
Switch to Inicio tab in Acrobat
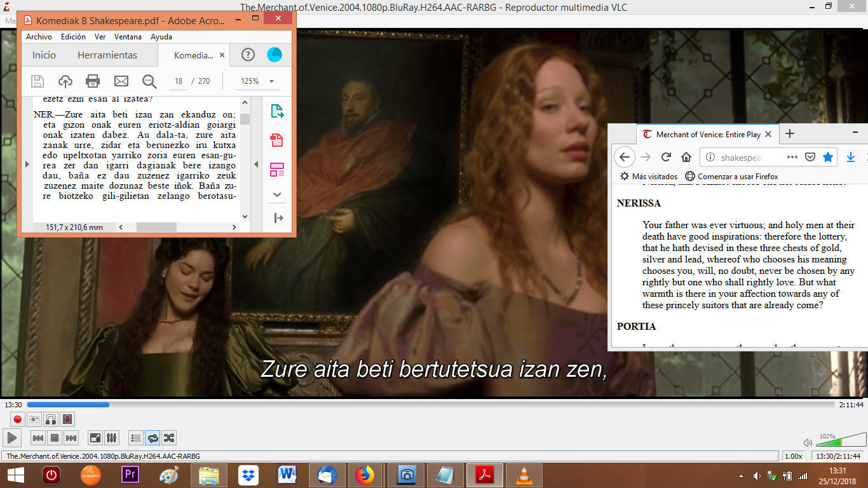click(x=44, y=55)
